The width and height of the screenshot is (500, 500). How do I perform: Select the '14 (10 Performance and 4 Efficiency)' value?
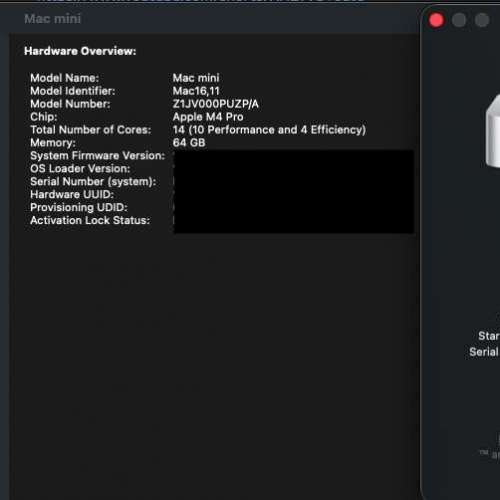269,130
